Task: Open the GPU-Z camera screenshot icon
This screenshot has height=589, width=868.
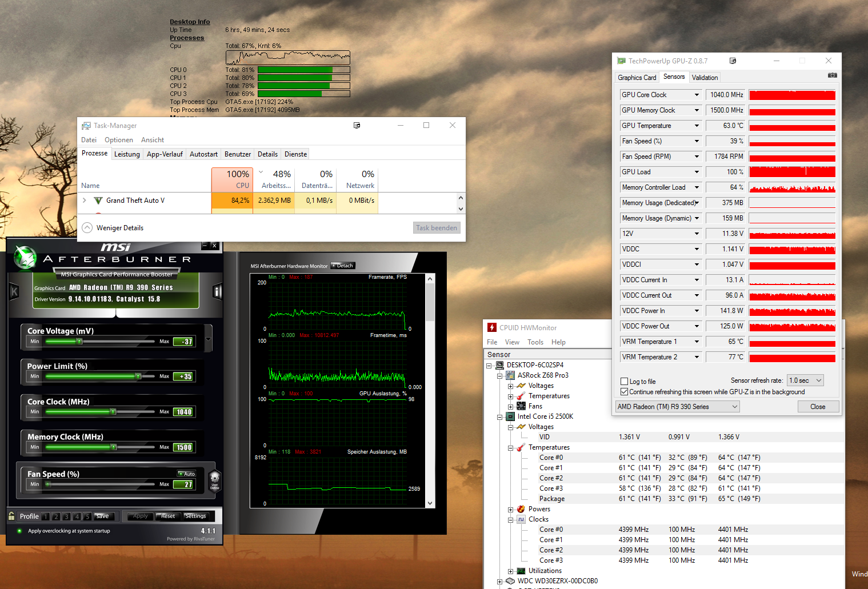Action: click(832, 75)
